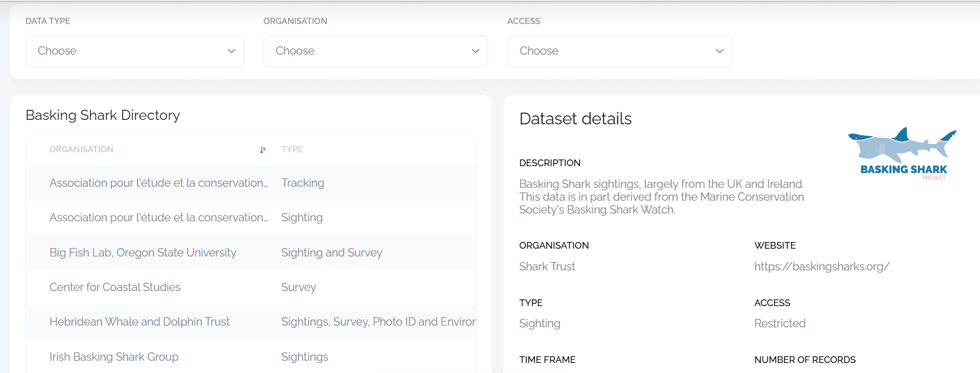Select Big Fish Lab, Oregon State University row
980x373 pixels.
(251, 253)
